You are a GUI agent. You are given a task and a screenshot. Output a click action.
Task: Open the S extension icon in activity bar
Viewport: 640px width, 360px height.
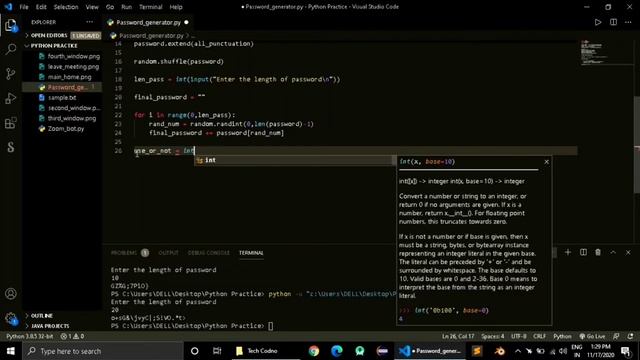click(11, 147)
